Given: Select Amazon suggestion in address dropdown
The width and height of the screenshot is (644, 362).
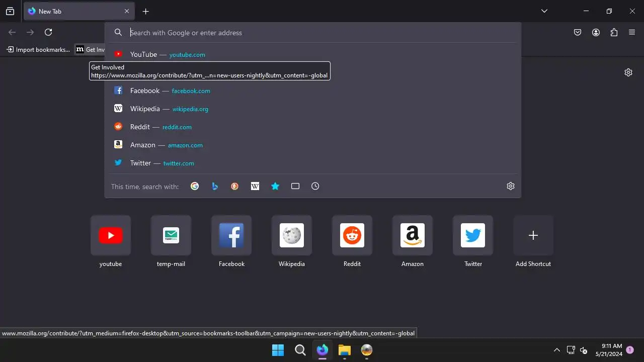Looking at the screenshot, I should 312,145.
